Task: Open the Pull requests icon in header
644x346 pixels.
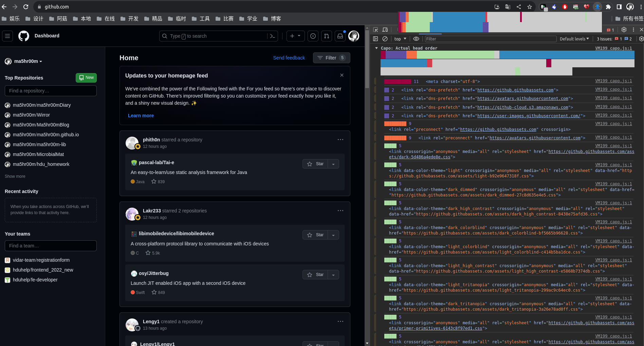Action: (x=327, y=36)
